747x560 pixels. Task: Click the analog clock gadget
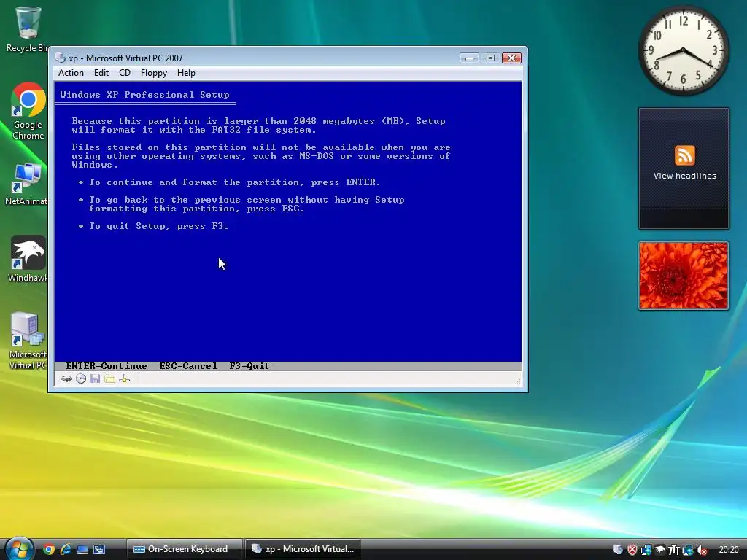683,50
